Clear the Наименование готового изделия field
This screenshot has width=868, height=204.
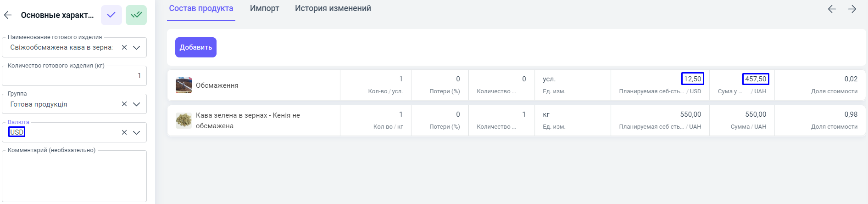pyautogui.click(x=124, y=47)
